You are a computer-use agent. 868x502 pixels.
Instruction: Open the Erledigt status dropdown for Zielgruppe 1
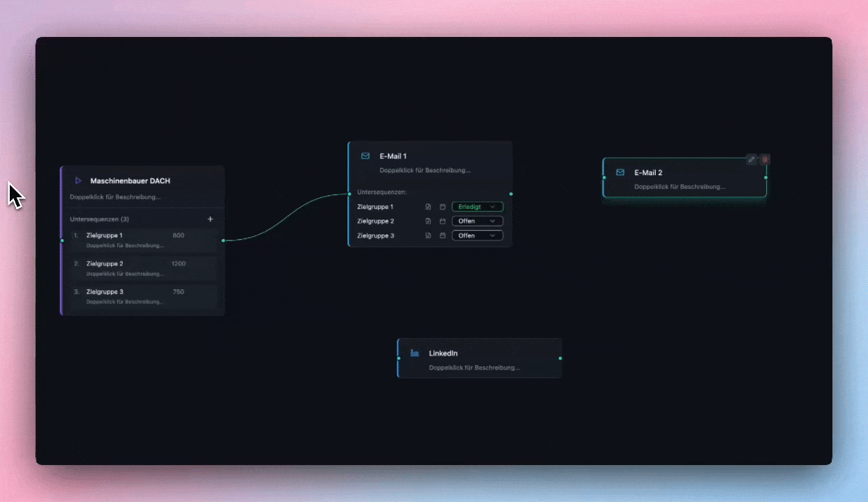tap(477, 207)
